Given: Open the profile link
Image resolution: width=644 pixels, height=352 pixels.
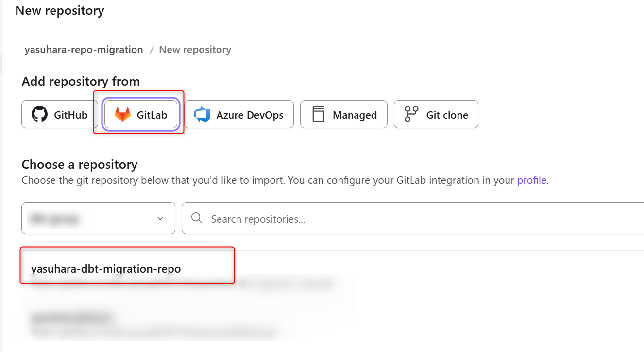Looking at the screenshot, I should click(x=532, y=180).
